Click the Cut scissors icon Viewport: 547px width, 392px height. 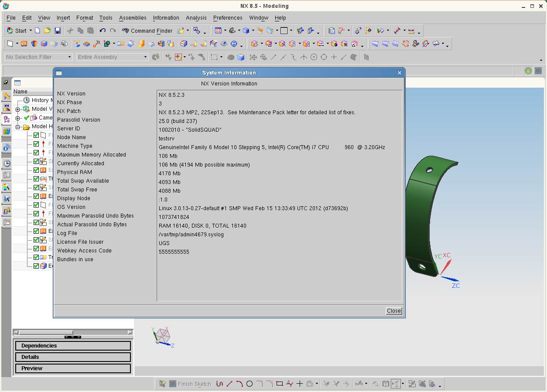[70, 31]
